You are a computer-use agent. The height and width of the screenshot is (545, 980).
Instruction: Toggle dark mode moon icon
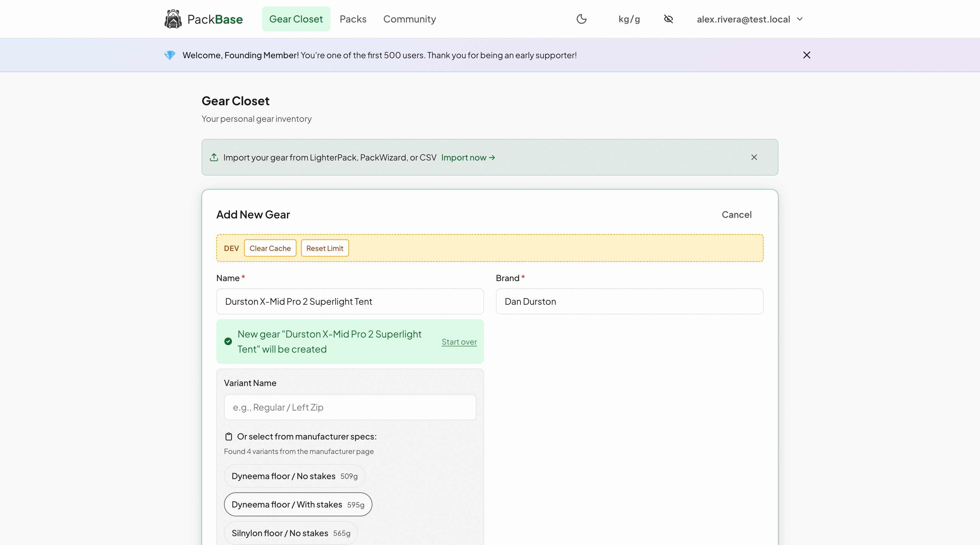pyautogui.click(x=581, y=19)
